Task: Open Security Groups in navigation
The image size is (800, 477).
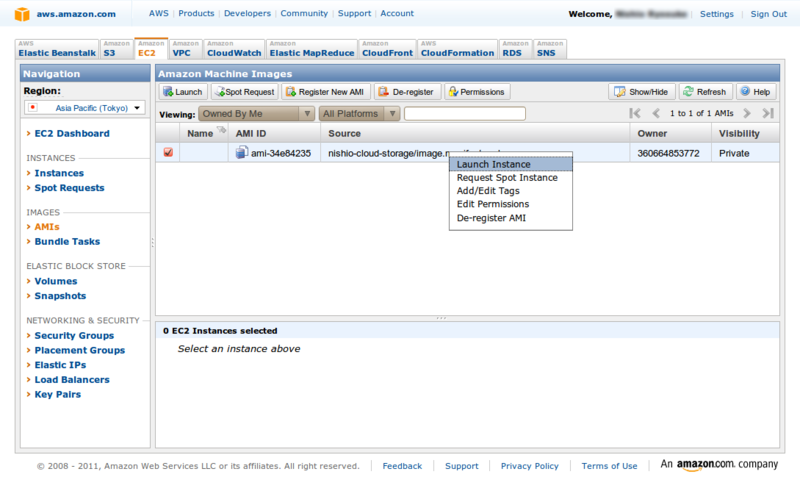Action: 74,335
